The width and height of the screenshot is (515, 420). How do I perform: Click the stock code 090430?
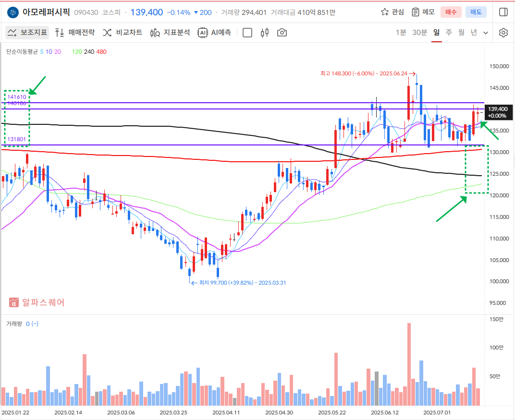[86, 12]
